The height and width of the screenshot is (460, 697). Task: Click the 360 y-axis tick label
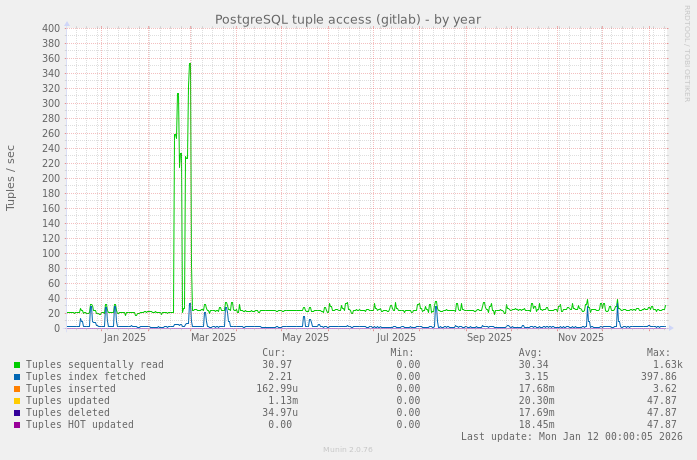tap(51, 59)
